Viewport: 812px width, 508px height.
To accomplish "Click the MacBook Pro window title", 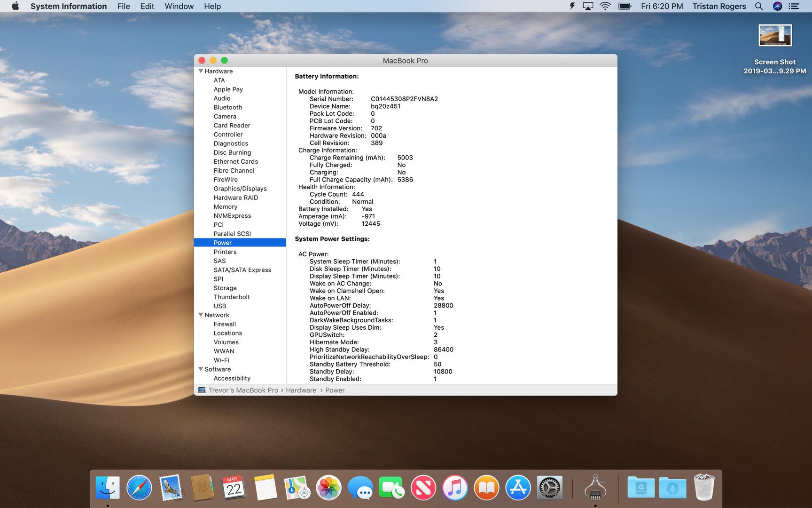I will pos(405,61).
